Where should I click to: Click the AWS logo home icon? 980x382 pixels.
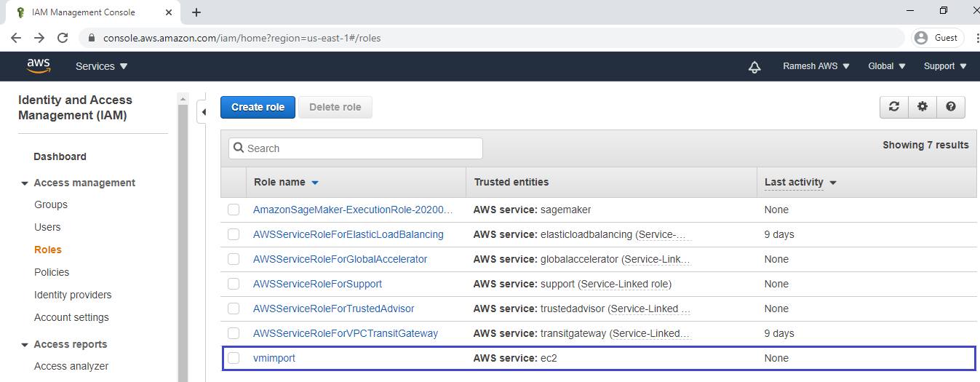point(39,66)
